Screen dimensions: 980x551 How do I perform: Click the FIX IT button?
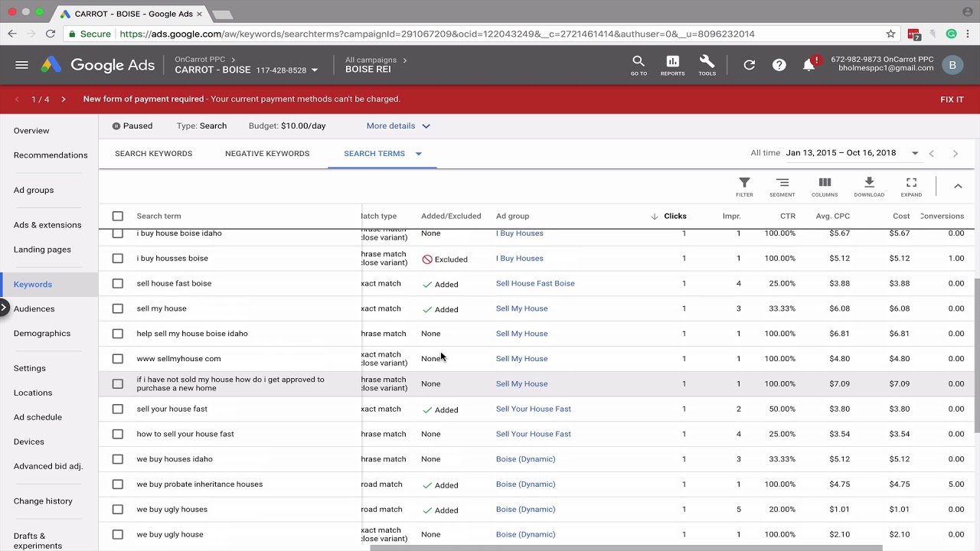[952, 99]
